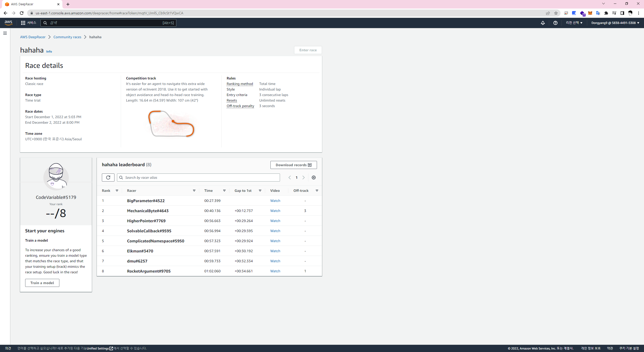Screen dimensions: 644x352
Task: Refresh the leaderboard with the reload icon
Action: [108, 178]
